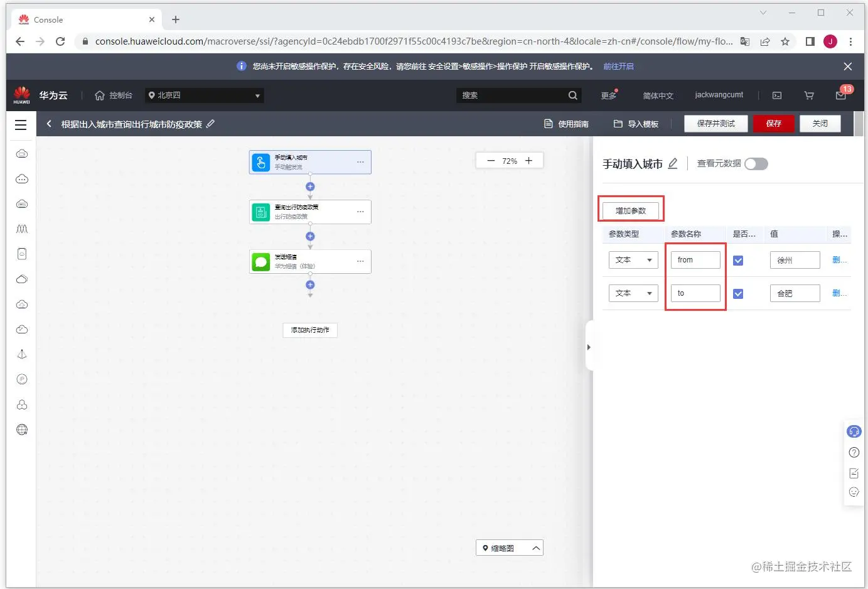Click the 合肥 value field
Image resolution: width=868 pixels, height=589 pixels.
click(795, 293)
